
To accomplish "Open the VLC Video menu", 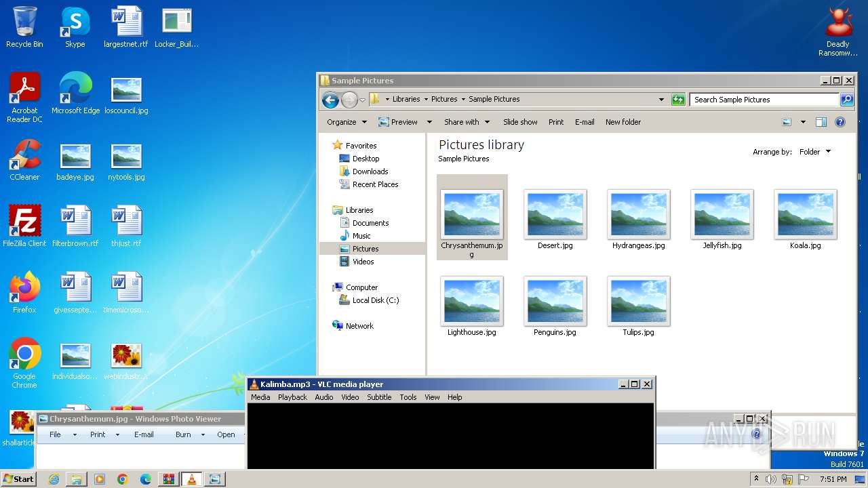I will point(350,397).
